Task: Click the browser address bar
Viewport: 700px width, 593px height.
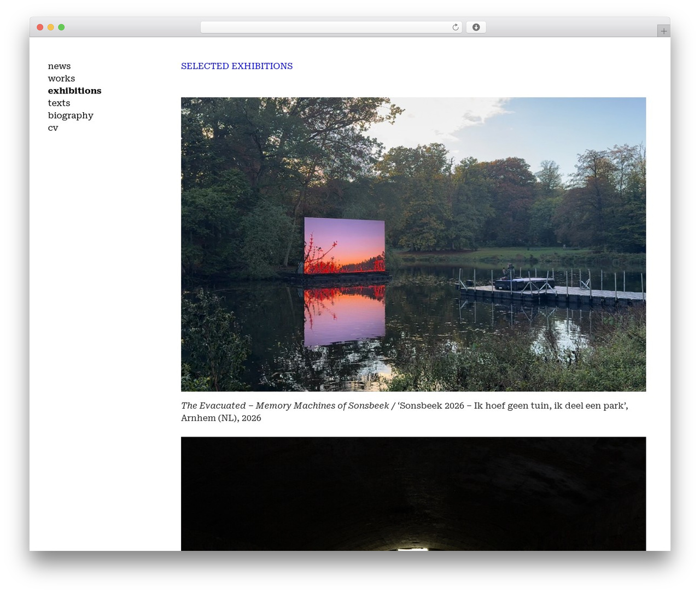Action: pos(331,27)
